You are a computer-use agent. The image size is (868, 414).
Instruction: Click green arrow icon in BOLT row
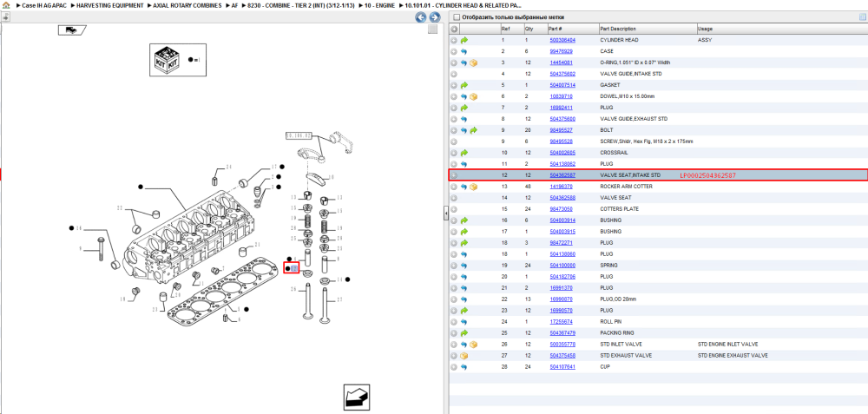pos(474,130)
